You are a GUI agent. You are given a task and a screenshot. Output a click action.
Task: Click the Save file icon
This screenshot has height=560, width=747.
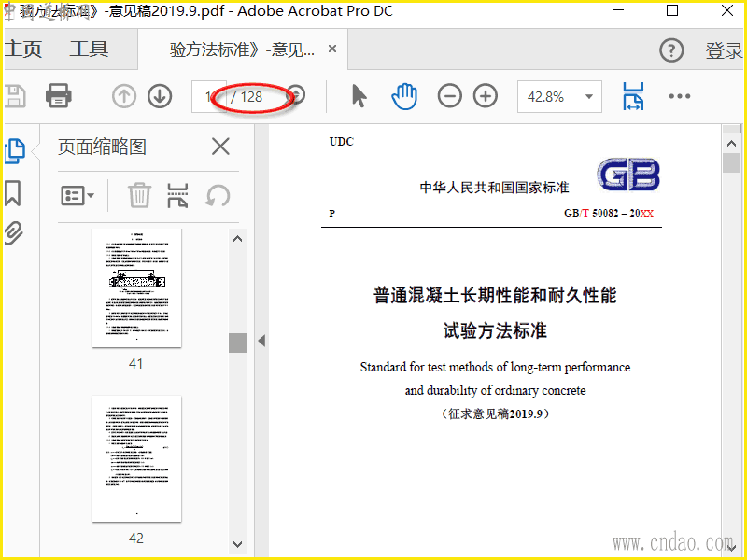(14, 96)
